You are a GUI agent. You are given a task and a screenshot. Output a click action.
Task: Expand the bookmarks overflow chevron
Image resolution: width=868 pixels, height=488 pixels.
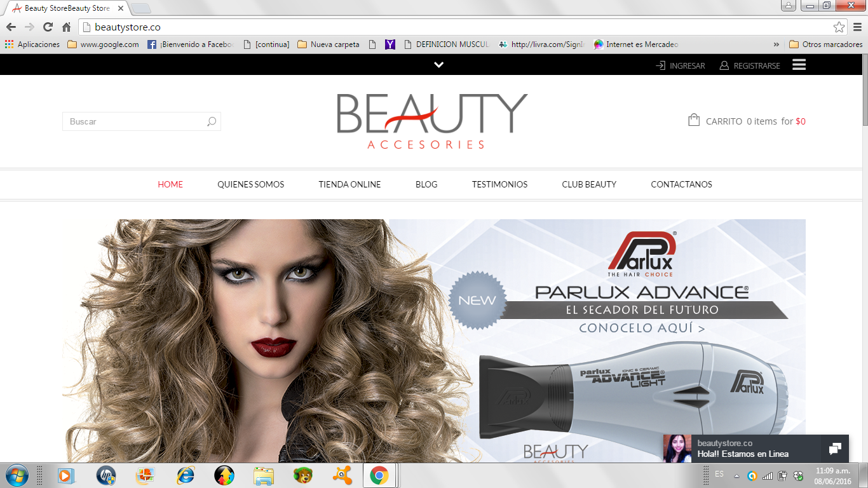point(776,44)
